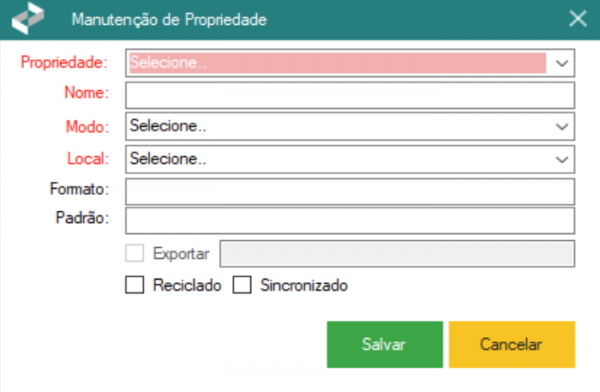Click the Local Selecione text
Screen dimensions: 600x392
[168, 159]
